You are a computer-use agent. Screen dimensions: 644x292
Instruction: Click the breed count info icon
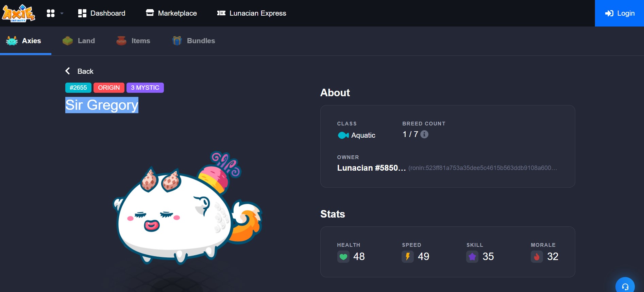pyautogui.click(x=424, y=134)
